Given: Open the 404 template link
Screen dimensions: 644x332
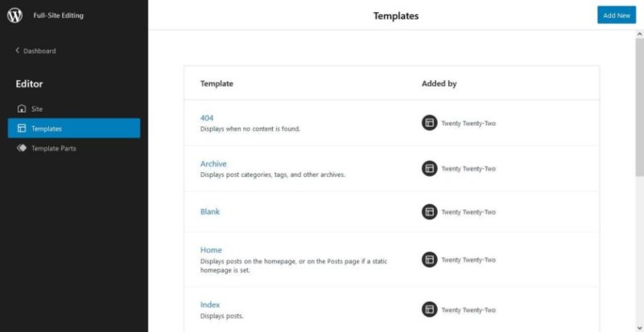Looking at the screenshot, I should point(207,118).
